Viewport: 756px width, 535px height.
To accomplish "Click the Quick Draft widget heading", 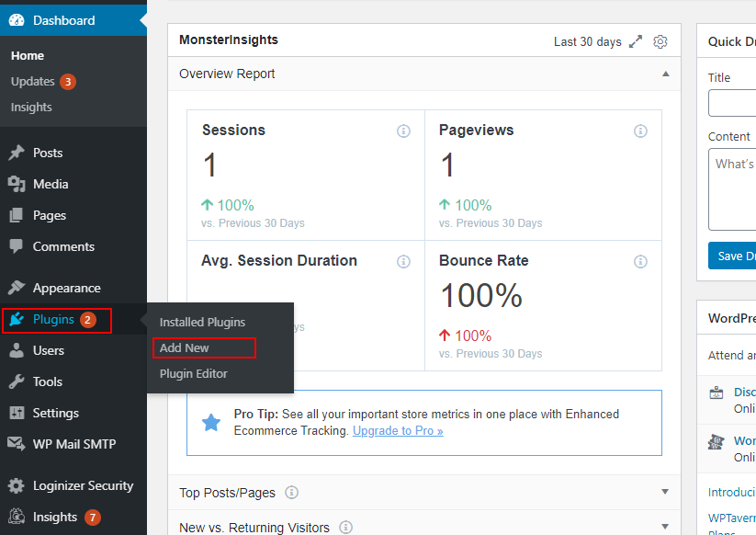I will coord(731,41).
